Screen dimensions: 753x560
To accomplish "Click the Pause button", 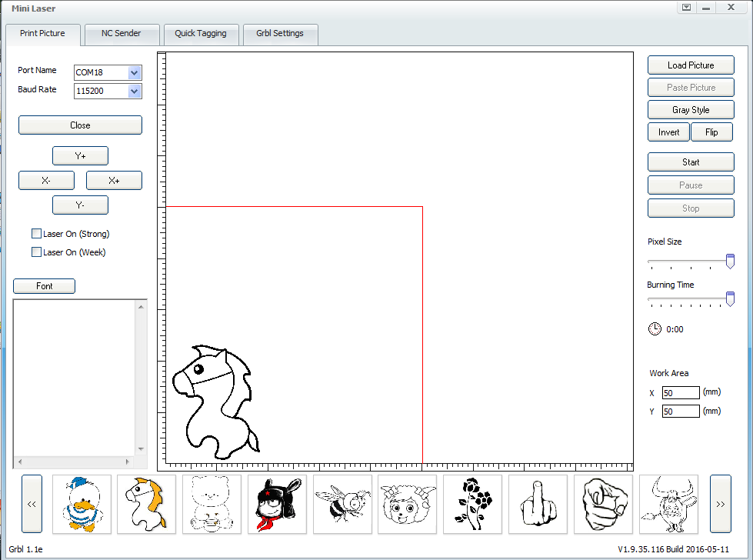I will tap(691, 185).
